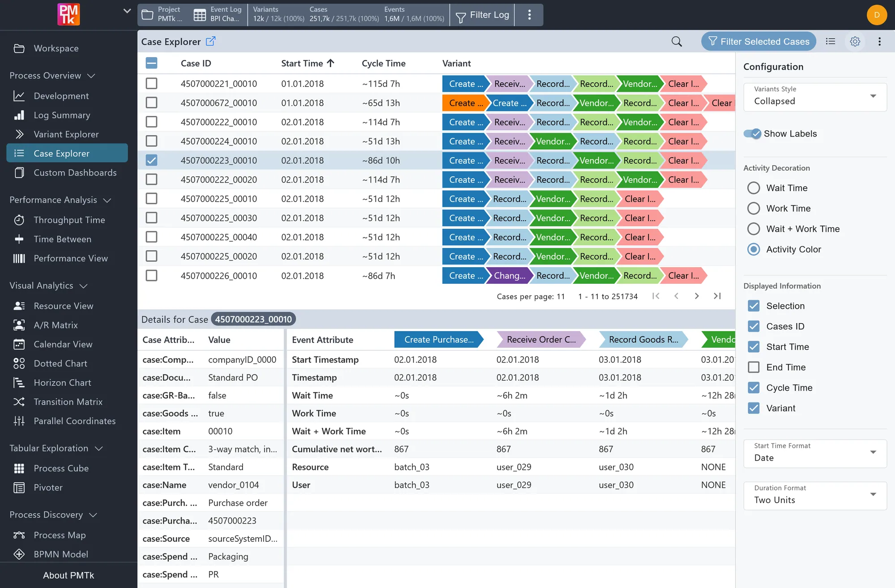Jump to last page of cases

(x=717, y=296)
